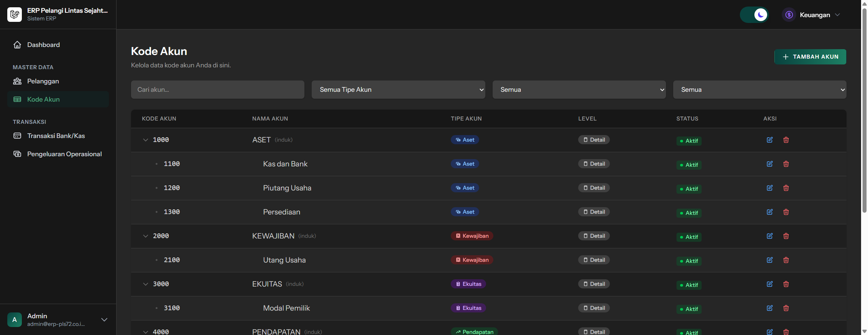Screen dimensions: 868x335
Task: Click the Cari akun search field
Action: click(217, 90)
